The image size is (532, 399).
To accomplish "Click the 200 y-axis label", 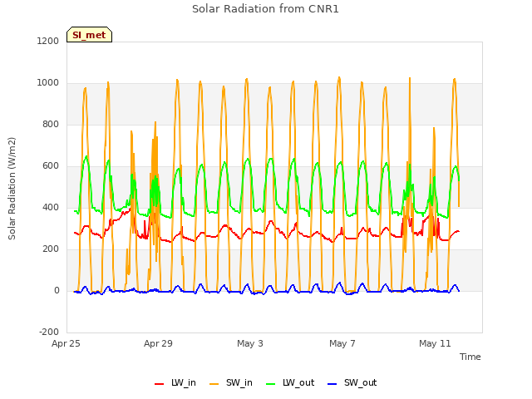I will (x=51, y=249).
